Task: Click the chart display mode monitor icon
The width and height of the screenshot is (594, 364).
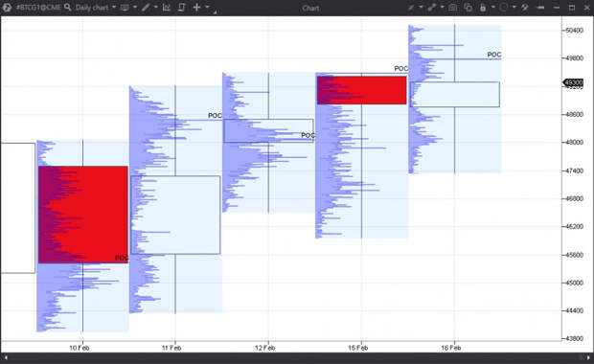Action: 125,8
